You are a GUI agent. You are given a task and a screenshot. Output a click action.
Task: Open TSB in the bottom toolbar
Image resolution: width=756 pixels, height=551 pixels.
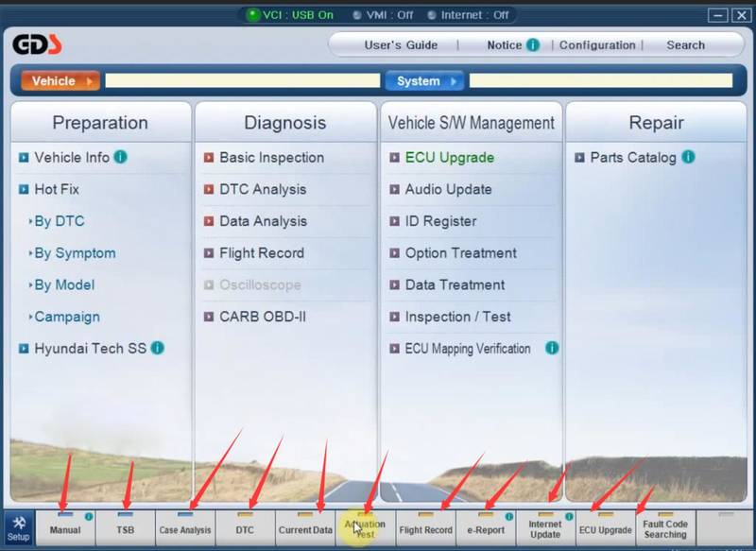click(x=126, y=528)
